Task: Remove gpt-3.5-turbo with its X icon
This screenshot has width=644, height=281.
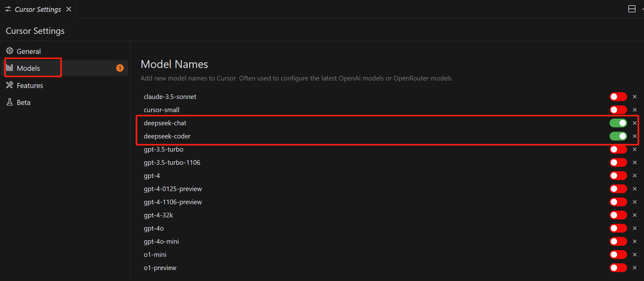Action: click(x=635, y=149)
